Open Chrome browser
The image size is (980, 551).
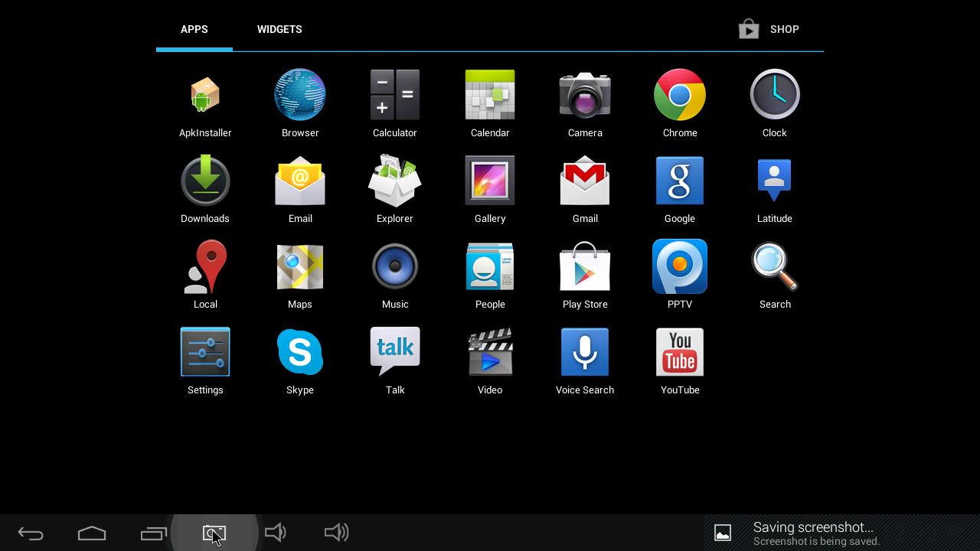point(680,95)
